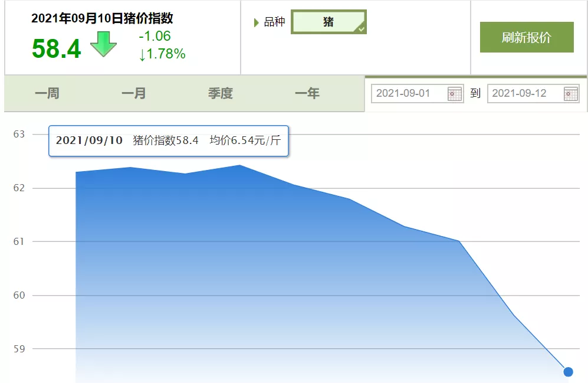Switch to the 季度 tab
Screen dimensions: 588x383
(x=221, y=93)
